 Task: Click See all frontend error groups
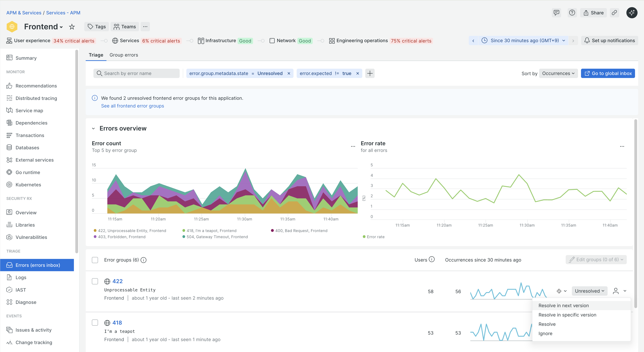(132, 106)
